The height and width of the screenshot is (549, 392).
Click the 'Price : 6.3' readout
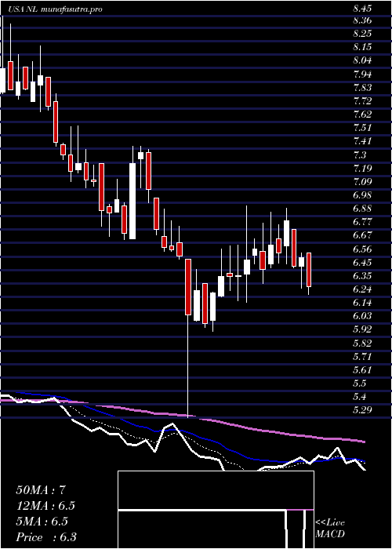coord(46,537)
